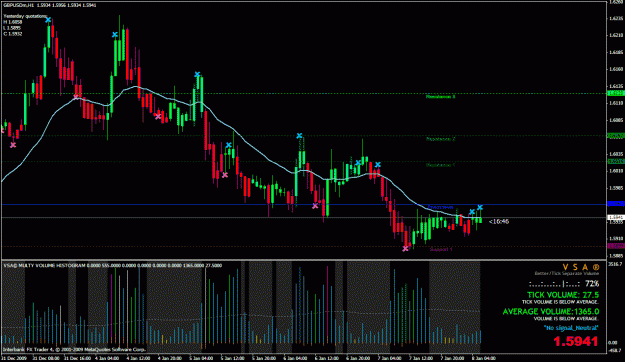This screenshot has height=362, width=625.
Task: Click the blue pivot price tag on the price axis
Action: [616, 204]
